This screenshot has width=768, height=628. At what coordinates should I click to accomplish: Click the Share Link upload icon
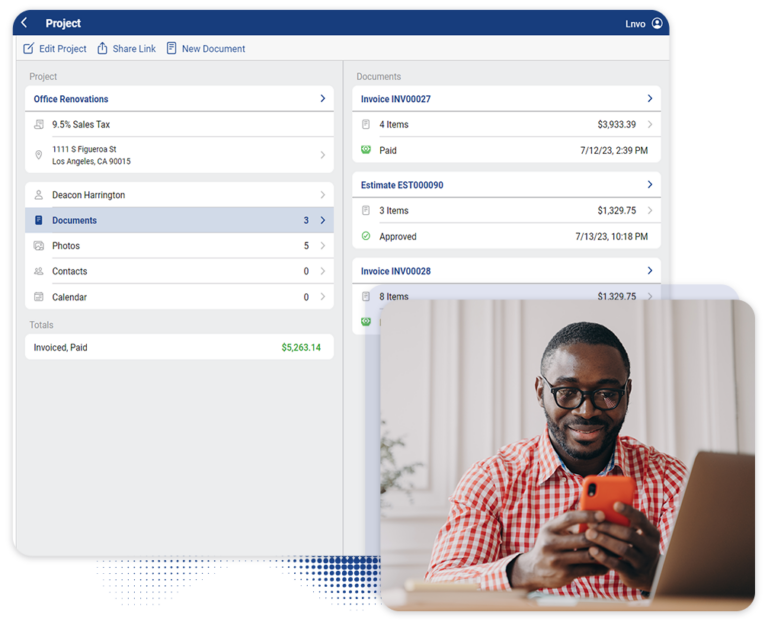[x=102, y=48]
